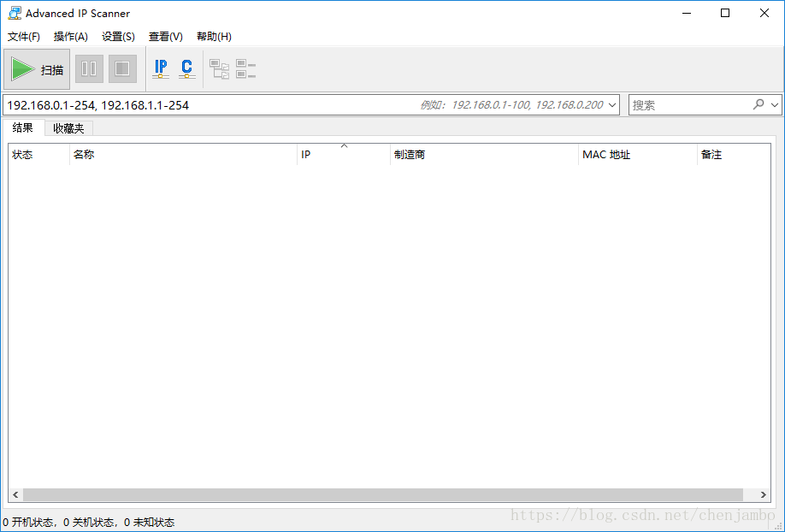Switch to the 结果 tab

(x=23, y=127)
